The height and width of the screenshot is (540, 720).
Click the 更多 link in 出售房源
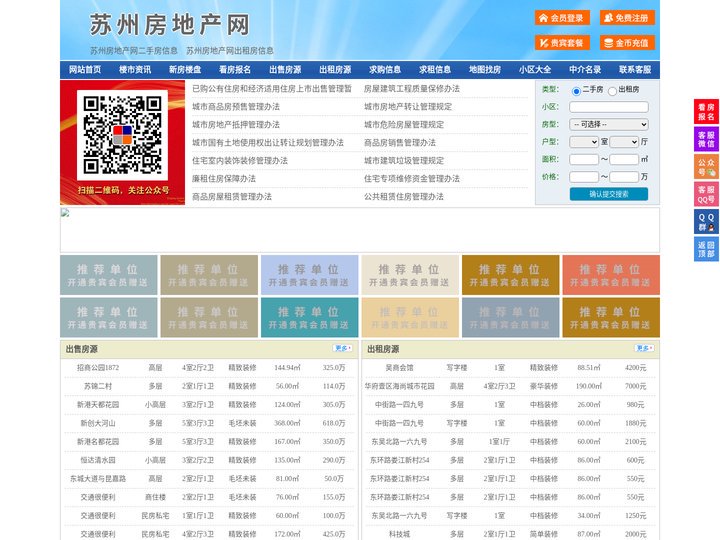tap(342, 349)
